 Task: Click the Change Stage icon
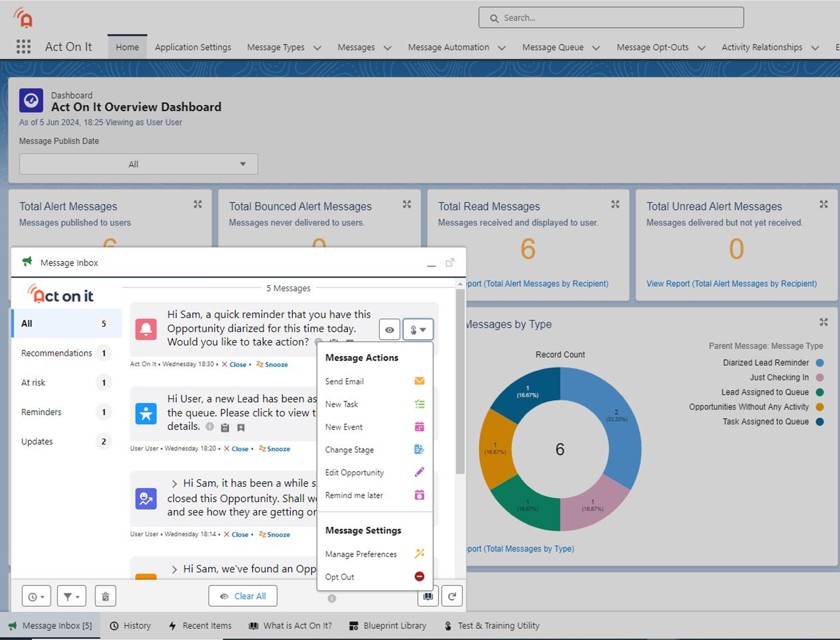point(419,449)
